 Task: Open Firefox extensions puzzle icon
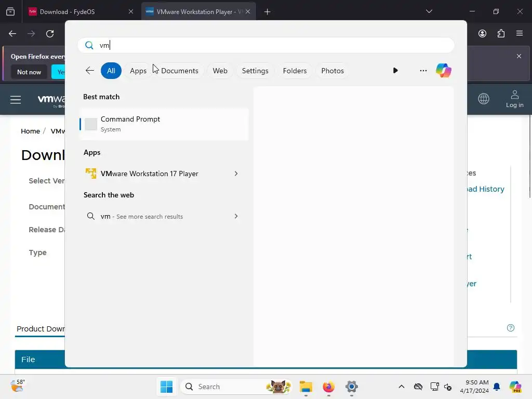point(501,33)
